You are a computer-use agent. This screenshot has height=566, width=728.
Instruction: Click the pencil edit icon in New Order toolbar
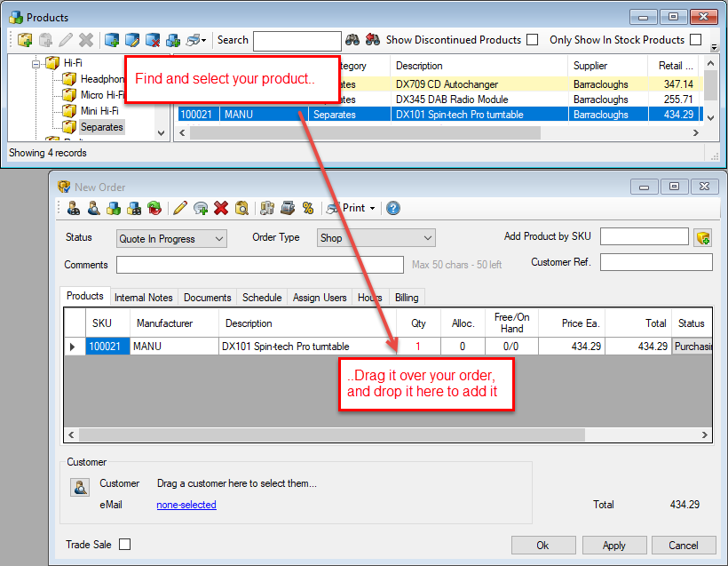(x=180, y=208)
